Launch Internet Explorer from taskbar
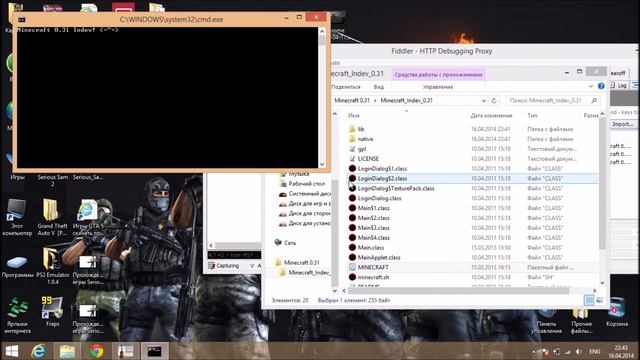Screen dimensions: 640x360 [x=38, y=351]
